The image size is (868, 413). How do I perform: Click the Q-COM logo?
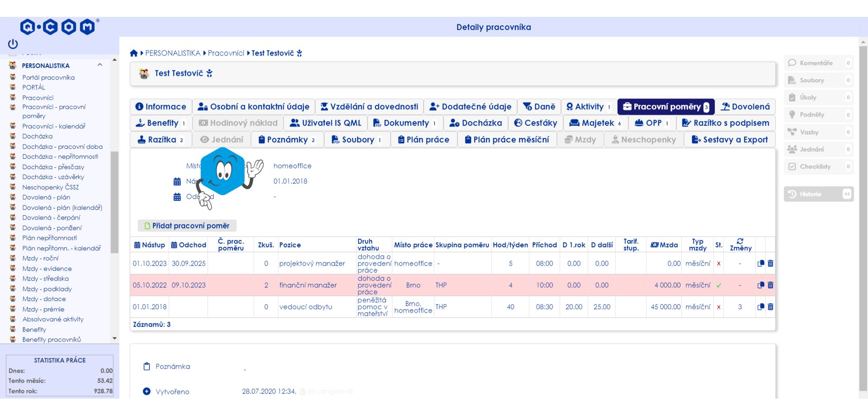59,27
